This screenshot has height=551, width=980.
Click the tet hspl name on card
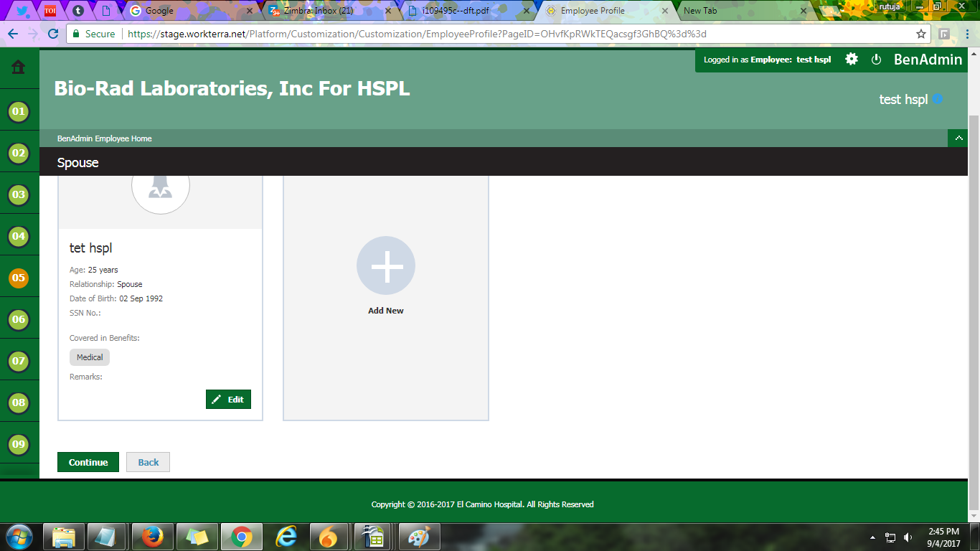coord(91,248)
